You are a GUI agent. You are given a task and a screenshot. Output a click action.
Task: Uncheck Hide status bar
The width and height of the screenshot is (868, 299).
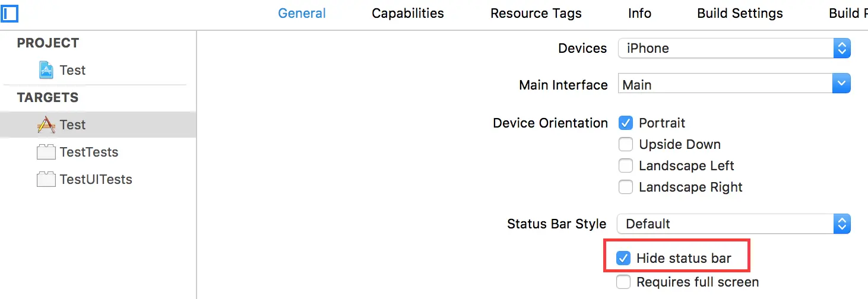pyautogui.click(x=623, y=258)
